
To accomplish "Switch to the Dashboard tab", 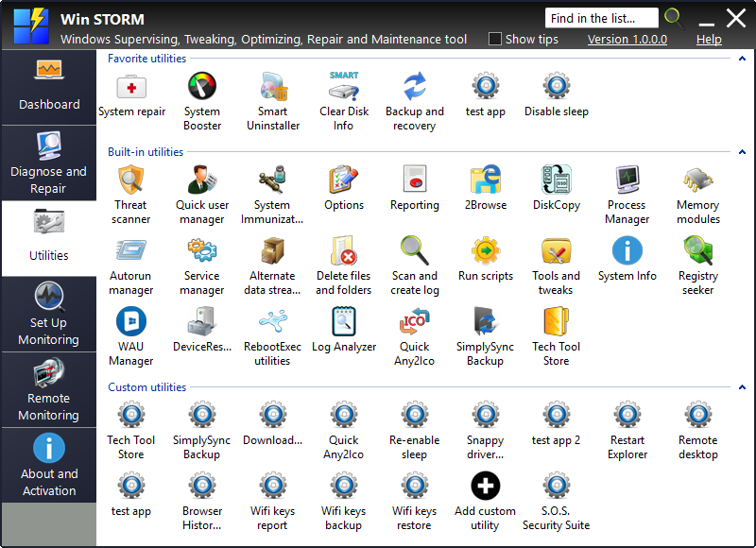I will [x=49, y=85].
